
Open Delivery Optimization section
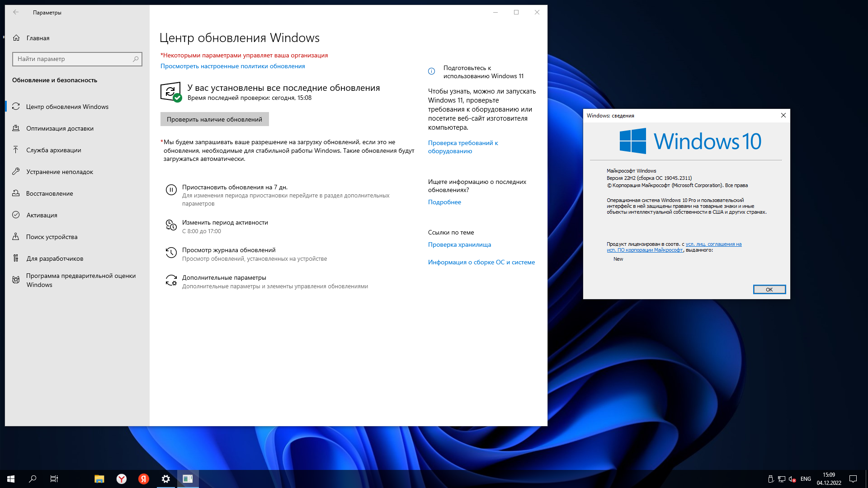coord(60,129)
